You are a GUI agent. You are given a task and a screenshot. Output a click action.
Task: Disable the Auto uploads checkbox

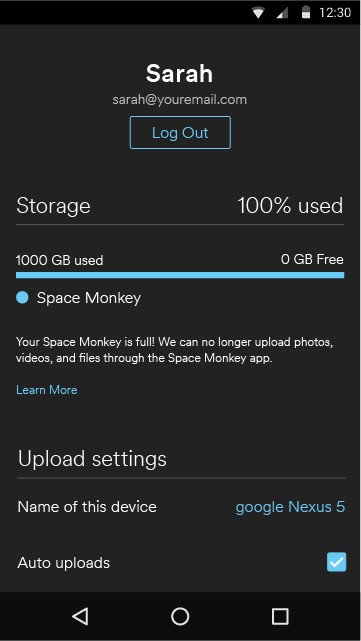[336, 562]
